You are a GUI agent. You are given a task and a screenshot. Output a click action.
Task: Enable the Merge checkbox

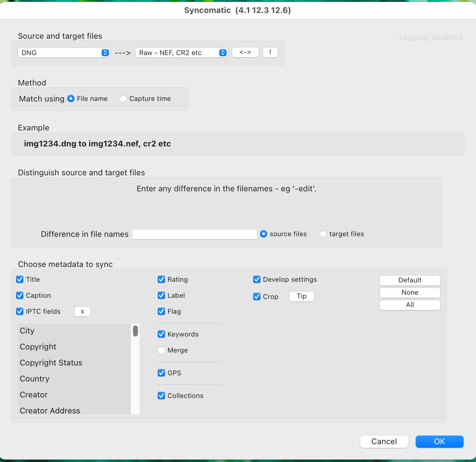pyautogui.click(x=161, y=350)
